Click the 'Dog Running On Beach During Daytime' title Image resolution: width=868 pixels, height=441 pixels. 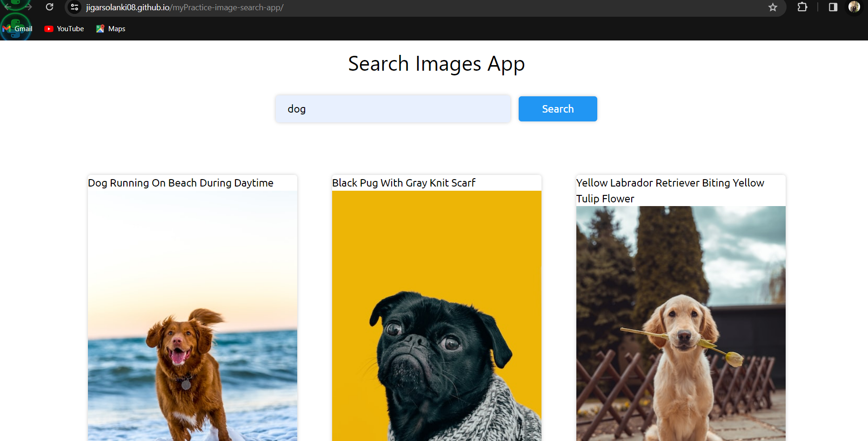click(180, 183)
